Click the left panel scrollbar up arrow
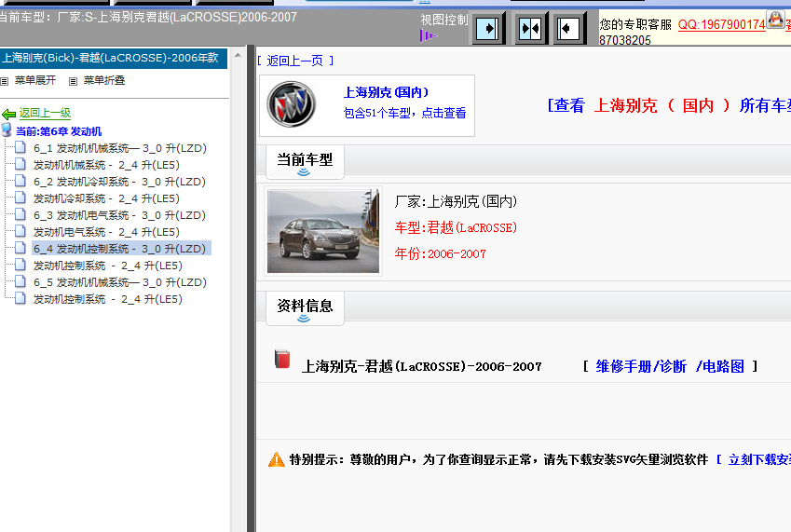 tap(238, 54)
